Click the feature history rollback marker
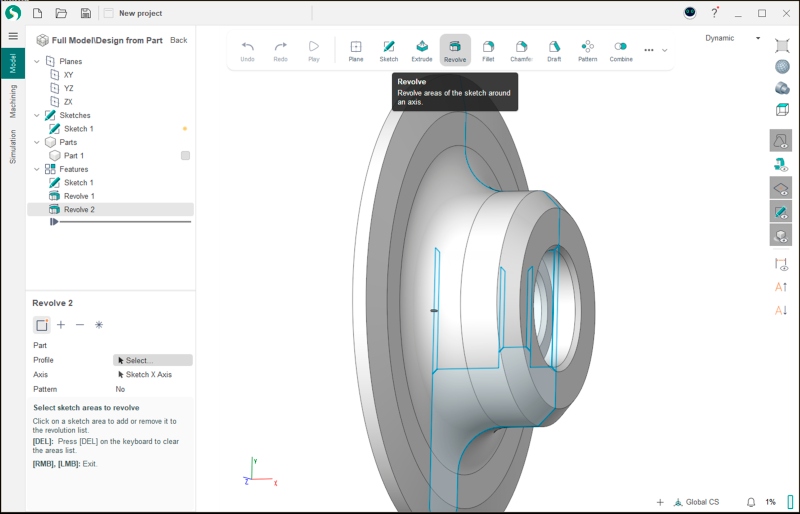This screenshot has width=800, height=514. (54, 222)
